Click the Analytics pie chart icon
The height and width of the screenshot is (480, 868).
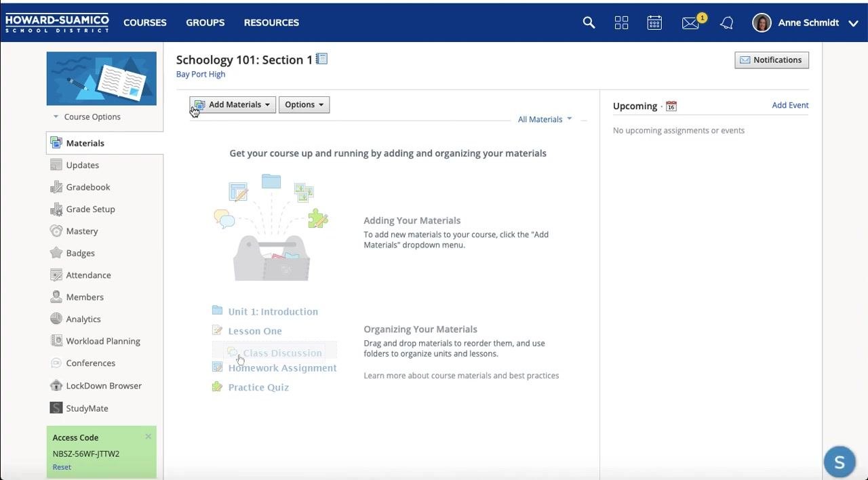point(56,319)
